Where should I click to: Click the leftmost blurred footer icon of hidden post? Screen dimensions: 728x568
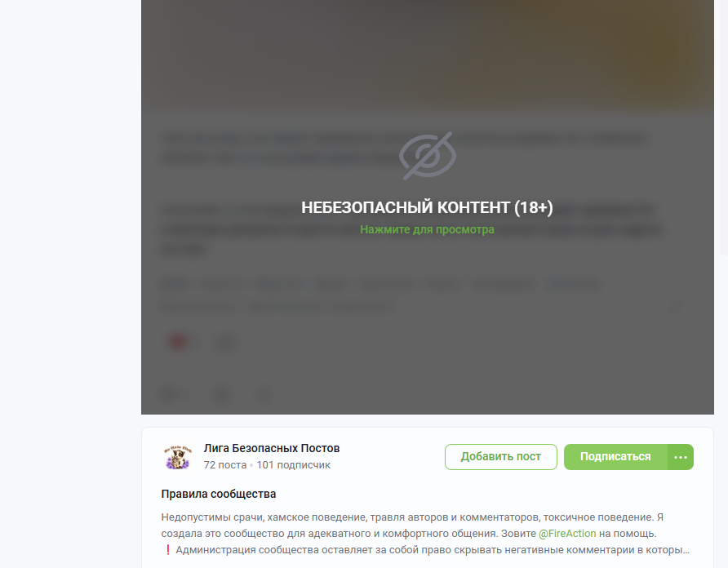click(169, 395)
